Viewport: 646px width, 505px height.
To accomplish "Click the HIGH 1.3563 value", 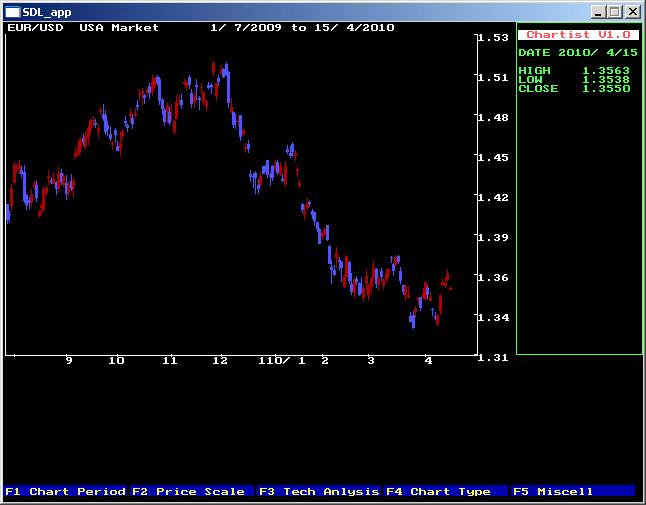I will [574, 70].
